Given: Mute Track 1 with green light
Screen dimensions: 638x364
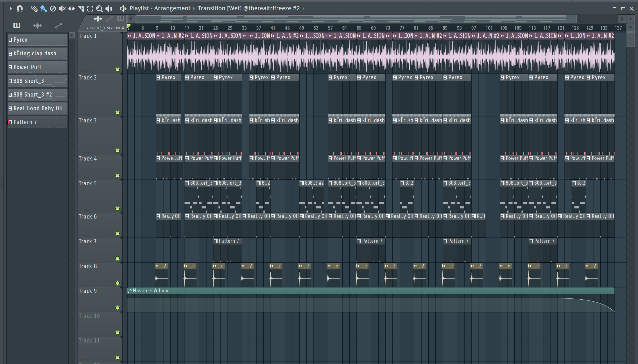Looking at the screenshot, I should pos(117,70).
